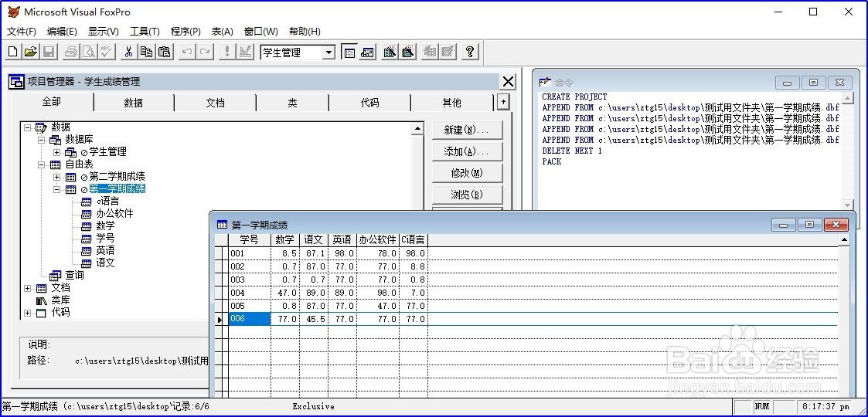Screen dimensions: 868x417
Task: Open the 工具(T) menu
Action: tap(145, 32)
